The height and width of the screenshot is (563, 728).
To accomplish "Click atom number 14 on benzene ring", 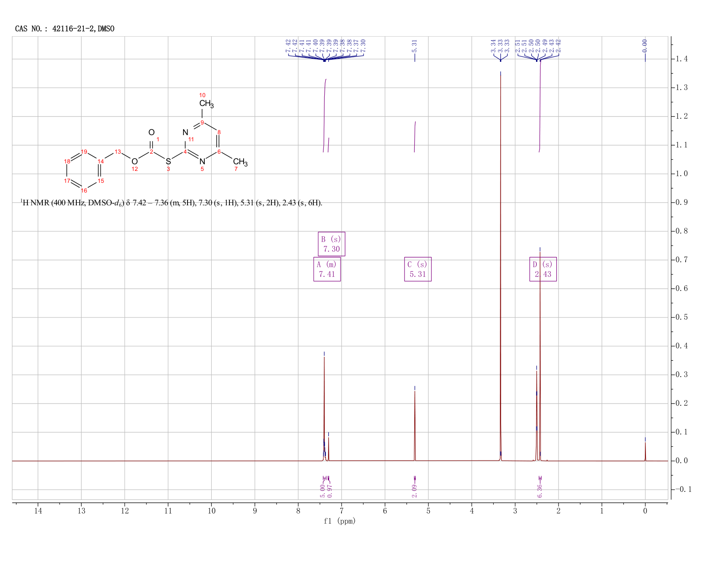I will coord(101,162).
